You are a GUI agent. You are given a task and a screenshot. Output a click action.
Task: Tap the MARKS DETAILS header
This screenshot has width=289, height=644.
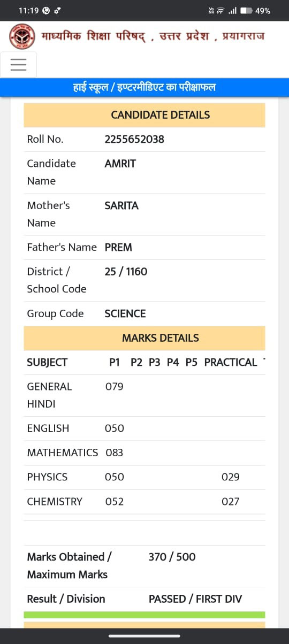pos(144,338)
